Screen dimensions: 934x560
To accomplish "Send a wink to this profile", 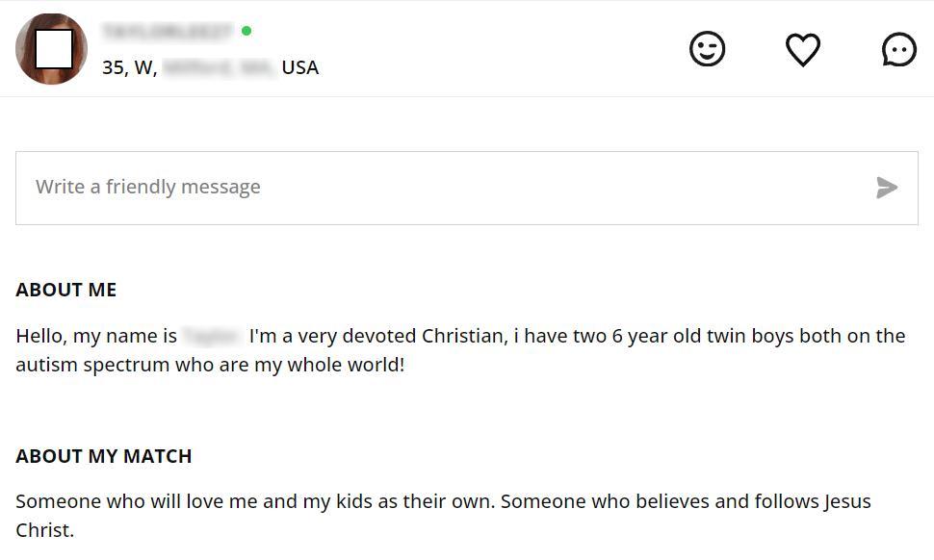I will 707,49.
